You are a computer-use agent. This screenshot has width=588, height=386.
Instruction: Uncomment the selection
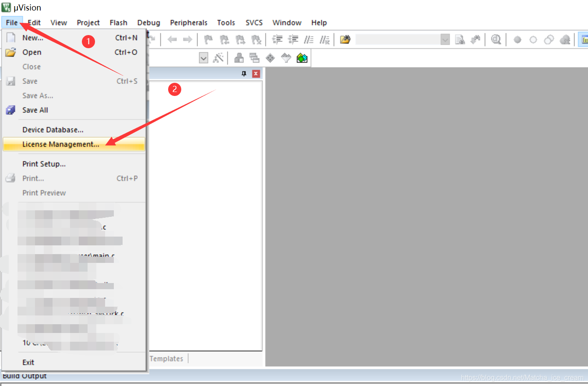click(324, 39)
